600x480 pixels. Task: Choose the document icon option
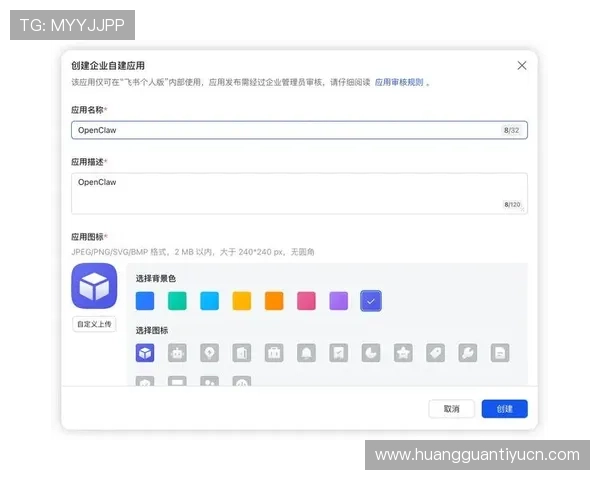click(x=500, y=353)
